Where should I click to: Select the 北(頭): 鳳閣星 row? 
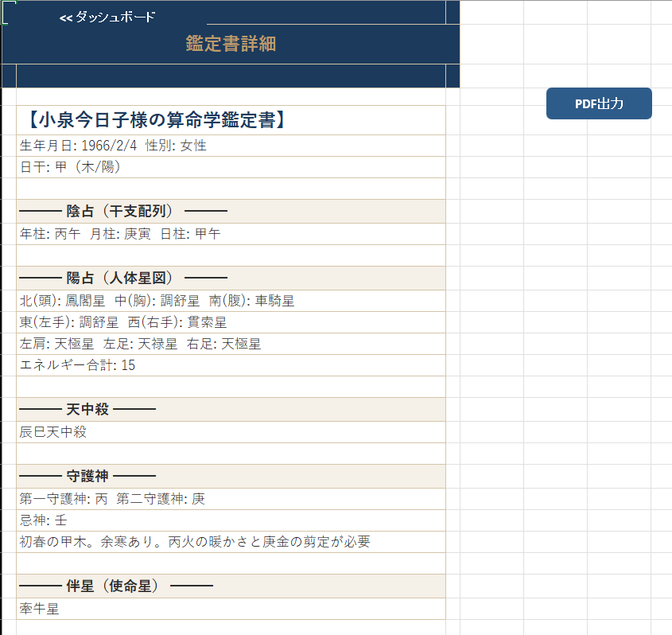tap(231, 301)
